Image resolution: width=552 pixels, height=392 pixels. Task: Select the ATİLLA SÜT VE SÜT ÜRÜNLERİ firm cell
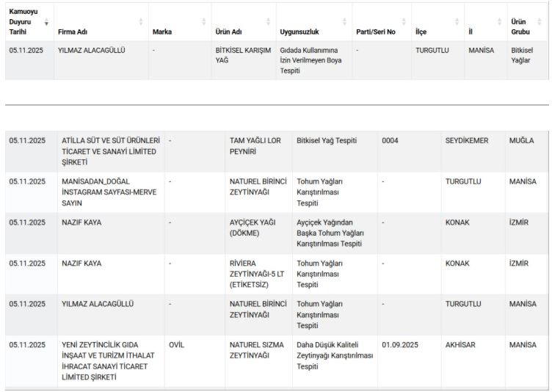coord(110,150)
